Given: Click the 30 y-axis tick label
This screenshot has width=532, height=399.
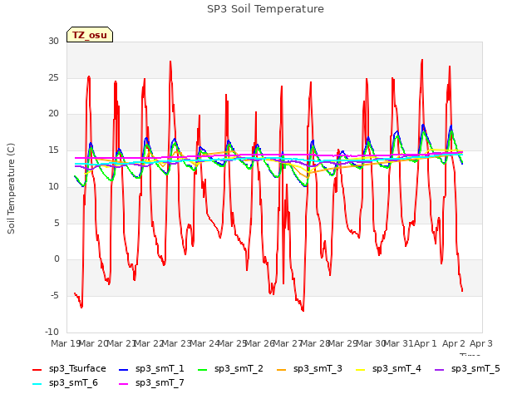Looking at the screenshot, I should (53, 41).
